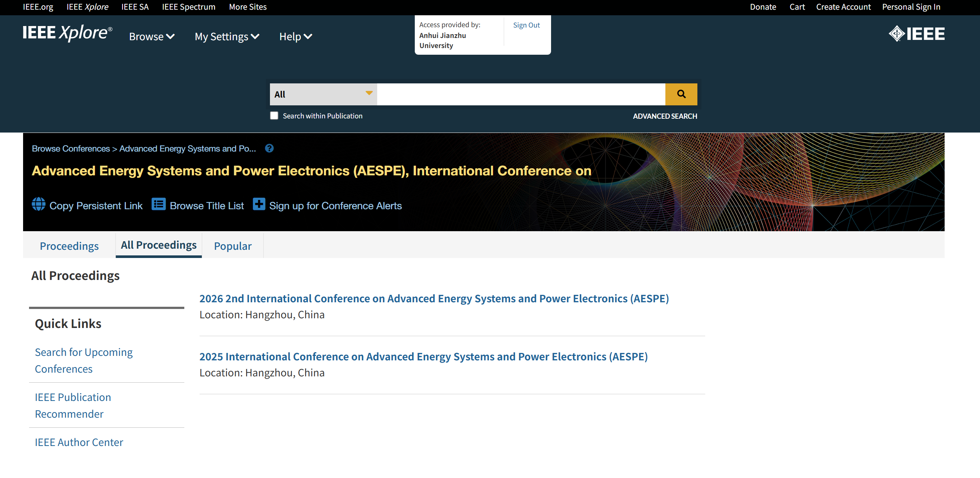980x478 pixels.
Task: Open the Cart link
Action: [x=797, y=7]
